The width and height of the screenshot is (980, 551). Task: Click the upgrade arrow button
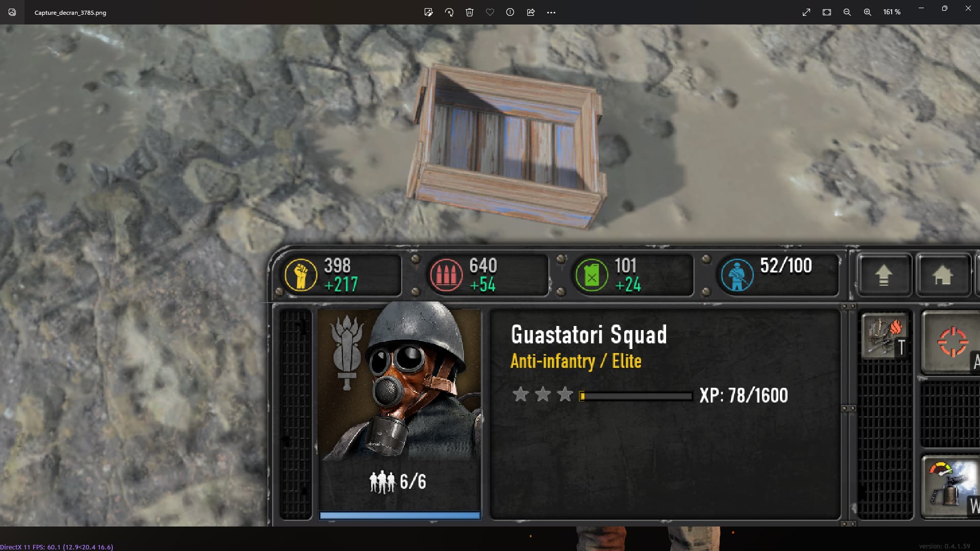coord(884,275)
